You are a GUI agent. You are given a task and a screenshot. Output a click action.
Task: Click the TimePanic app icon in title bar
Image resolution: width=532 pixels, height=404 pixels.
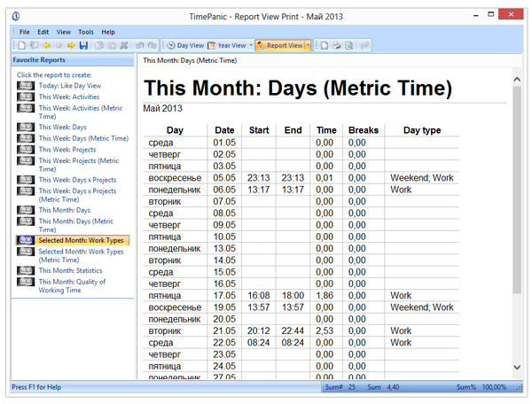(x=16, y=16)
